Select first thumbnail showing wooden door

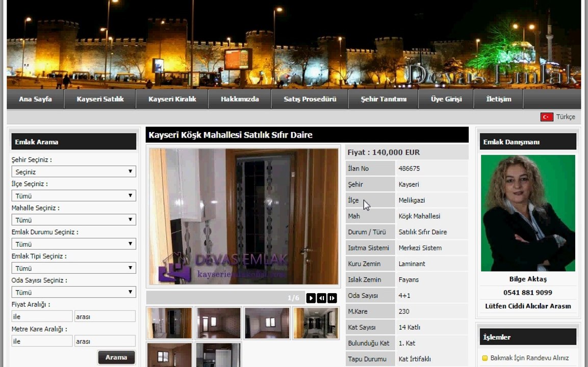point(169,323)
